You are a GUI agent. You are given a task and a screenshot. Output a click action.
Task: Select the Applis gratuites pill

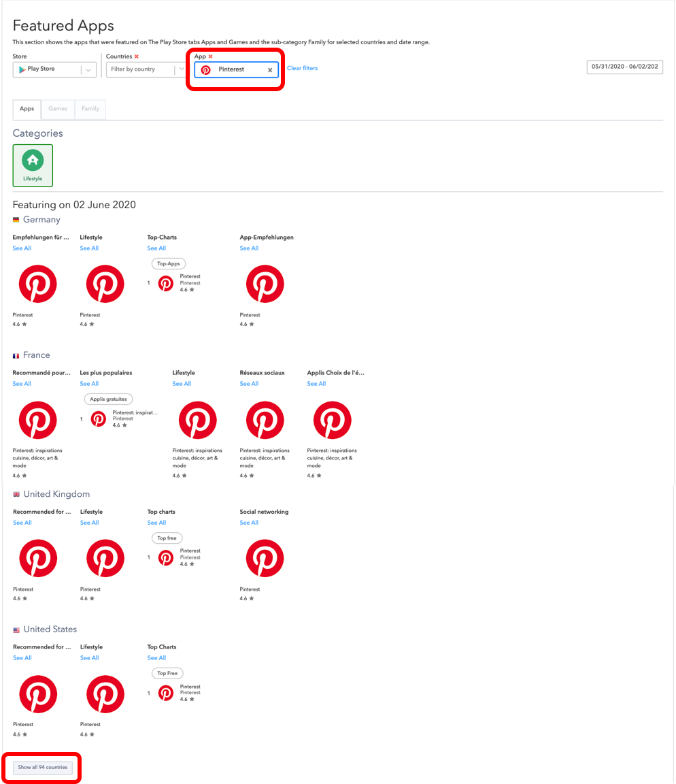108,399
